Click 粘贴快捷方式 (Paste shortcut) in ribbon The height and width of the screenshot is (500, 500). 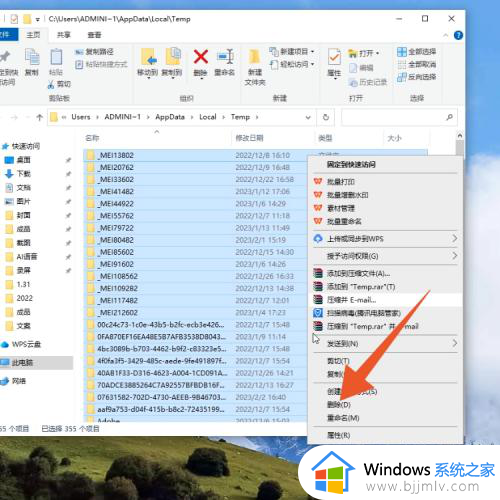pos(101,64)
